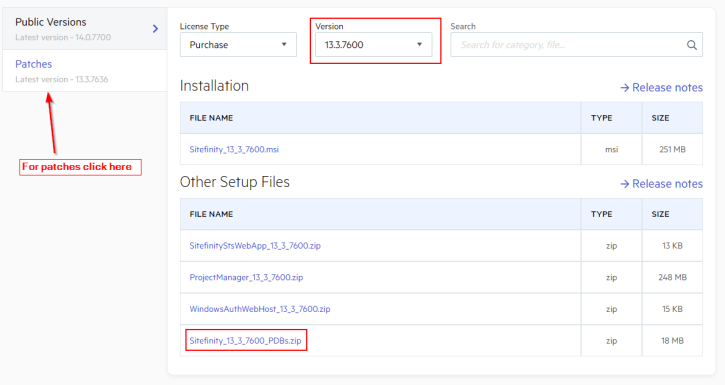Download ProjectManager_13_3_7600.zip

pyautogui.click(x=246, y=277)
